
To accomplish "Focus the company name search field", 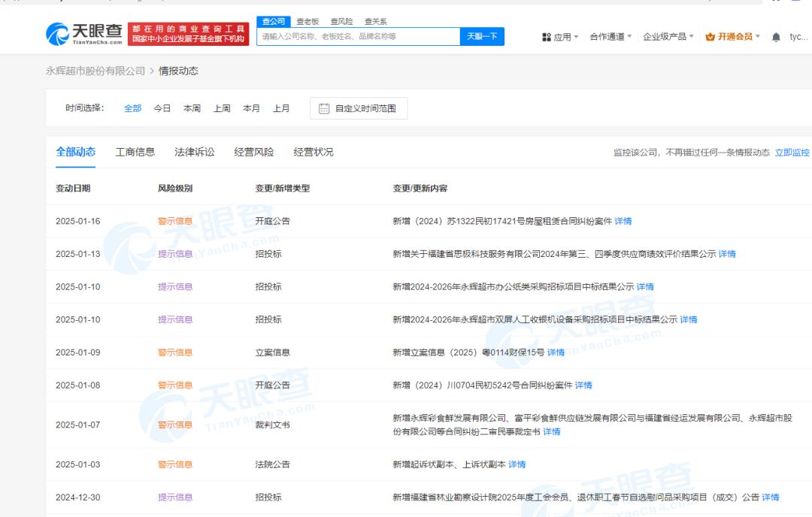I will (x=359, y=36).
